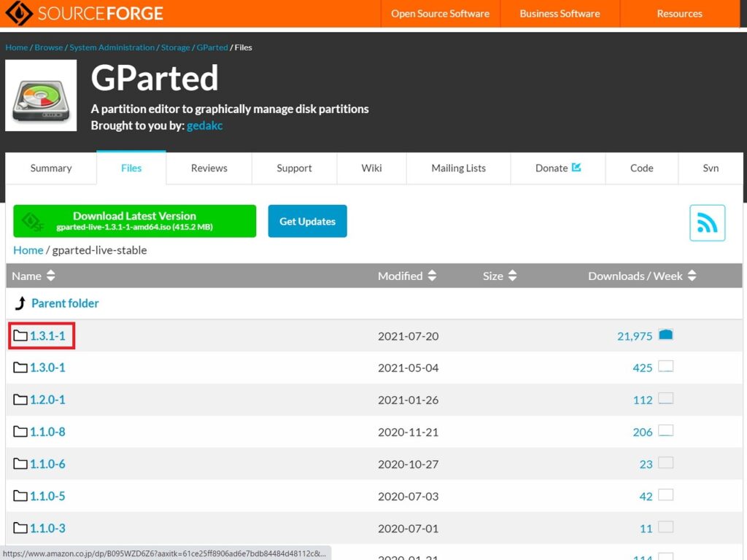Open the Svn tab

(x=711, y=168)
